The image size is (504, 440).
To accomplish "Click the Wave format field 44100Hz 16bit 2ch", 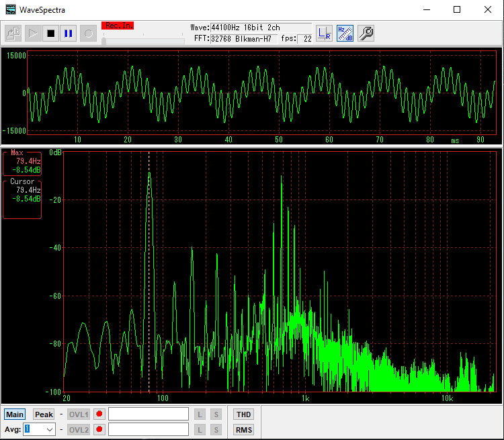I will pos(261,28).
